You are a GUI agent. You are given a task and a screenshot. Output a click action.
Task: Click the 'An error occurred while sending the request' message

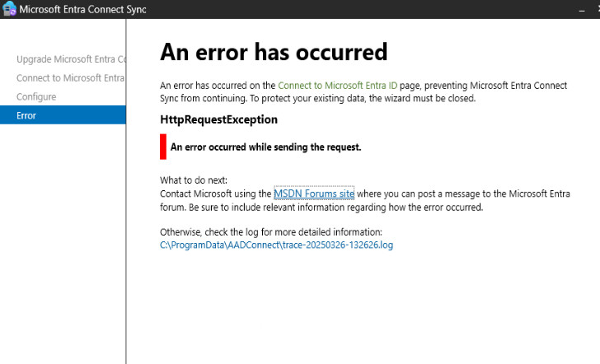265,147
